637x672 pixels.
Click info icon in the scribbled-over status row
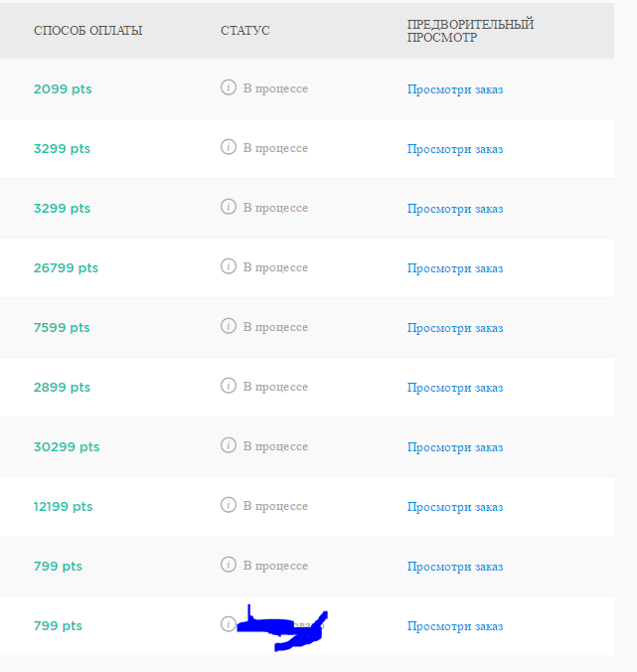pyautogui.click(x=229, y=624)
